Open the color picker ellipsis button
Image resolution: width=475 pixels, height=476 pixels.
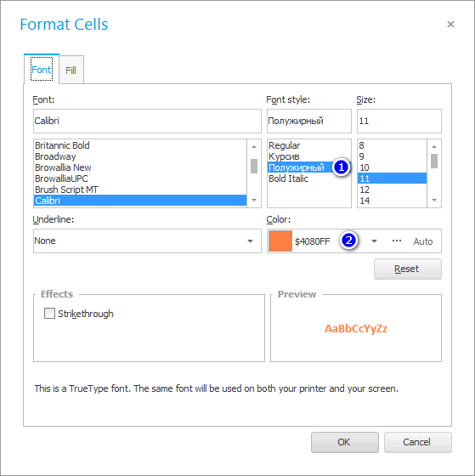tap(396, 241)
